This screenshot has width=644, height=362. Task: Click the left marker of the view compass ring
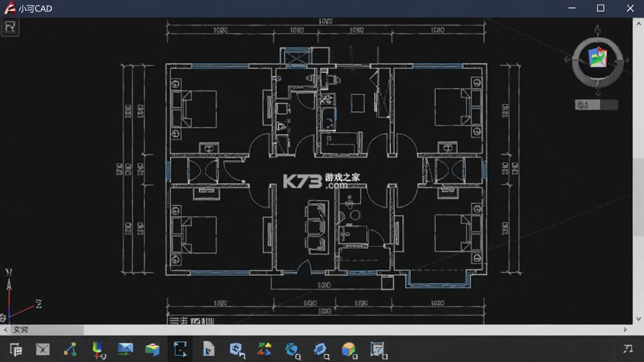tap(568, 60)
